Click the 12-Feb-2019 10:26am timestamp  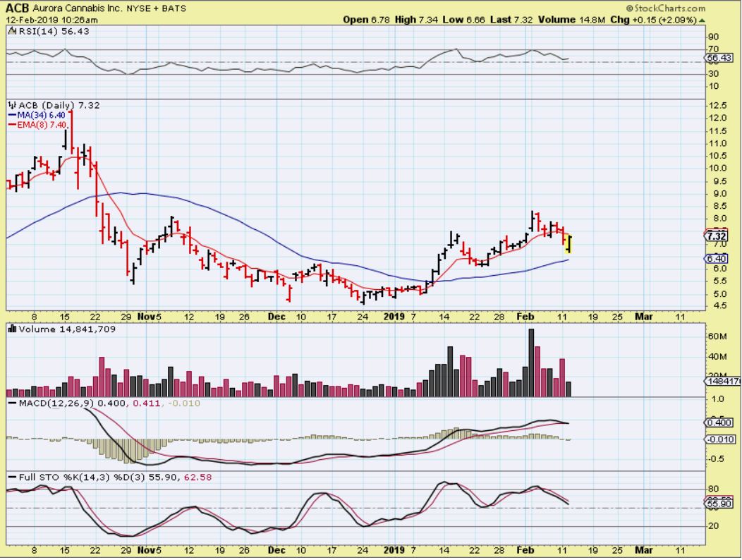point(52,20)
